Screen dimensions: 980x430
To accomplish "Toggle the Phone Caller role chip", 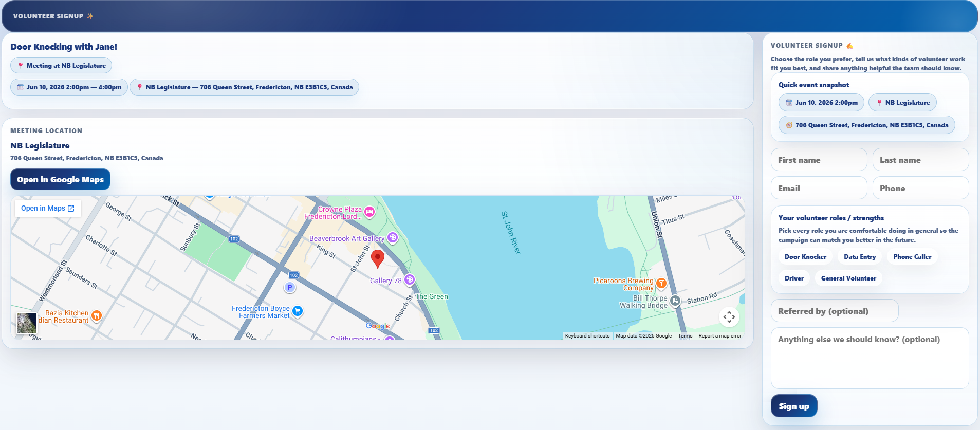I will pos(912,257).
